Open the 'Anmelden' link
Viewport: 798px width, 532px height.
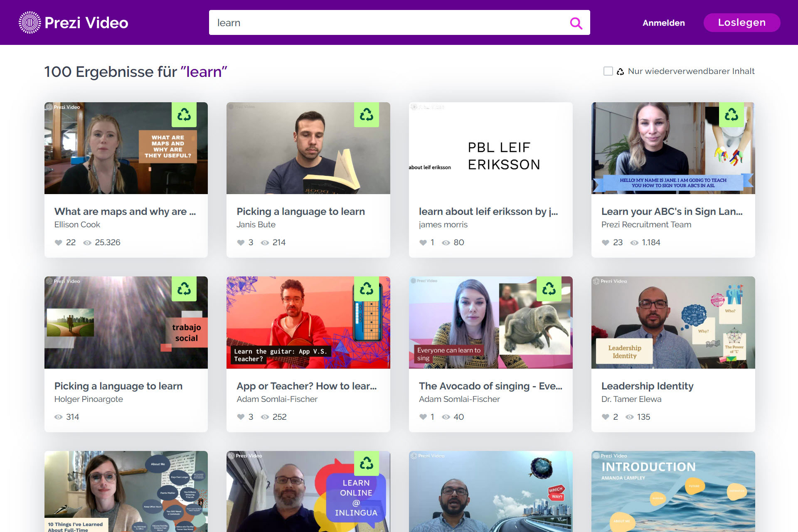(x=663, y=23)
